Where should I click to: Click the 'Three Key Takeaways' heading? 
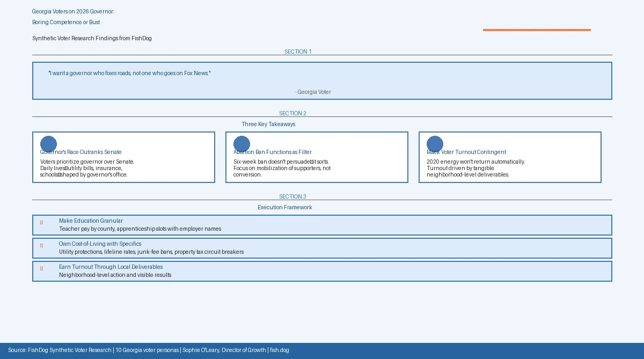tap(268, 124)
